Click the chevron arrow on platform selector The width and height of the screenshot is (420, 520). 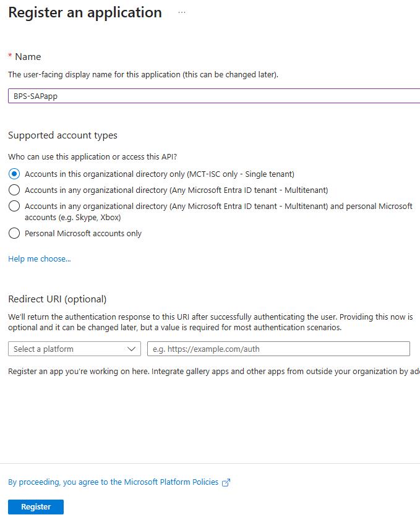coord(132,349)
